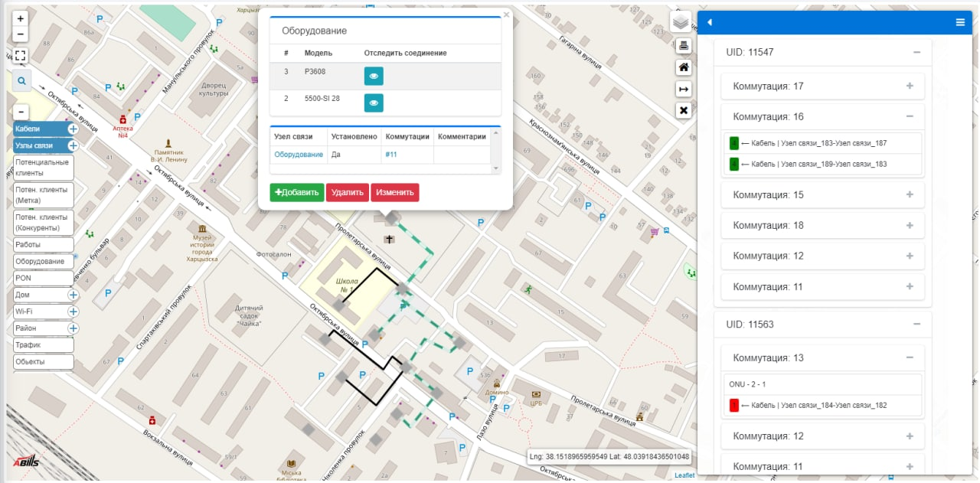The image size is (980, 483).
Task: Open the #11 commutation link
Action: [390, 155]
